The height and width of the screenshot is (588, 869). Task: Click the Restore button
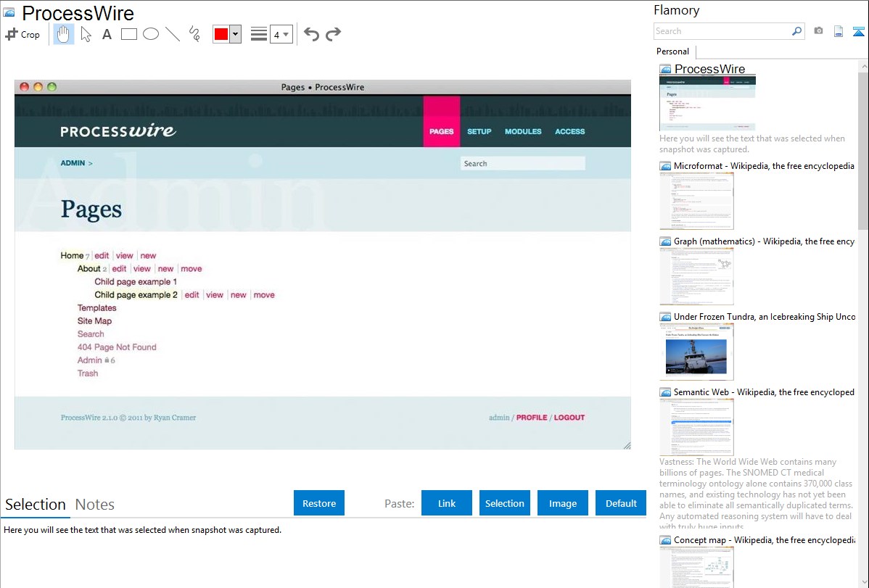pos(319,503)
